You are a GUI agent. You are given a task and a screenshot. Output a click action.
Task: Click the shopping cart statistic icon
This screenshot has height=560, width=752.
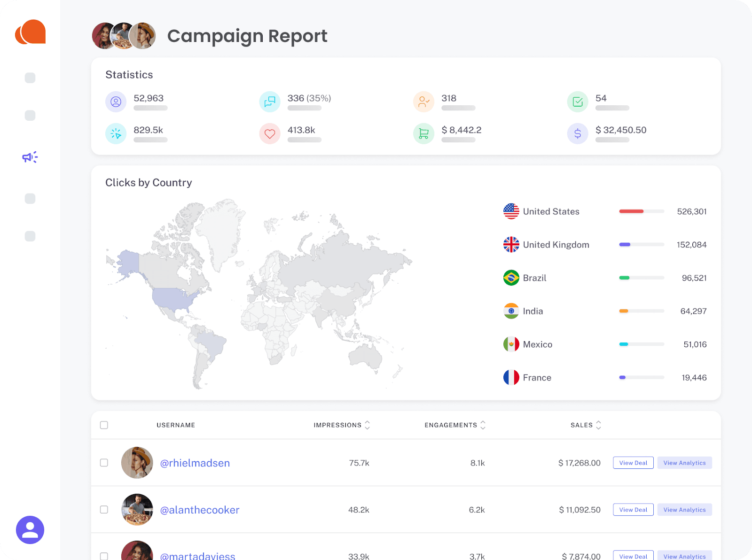(x=423, y=133)
